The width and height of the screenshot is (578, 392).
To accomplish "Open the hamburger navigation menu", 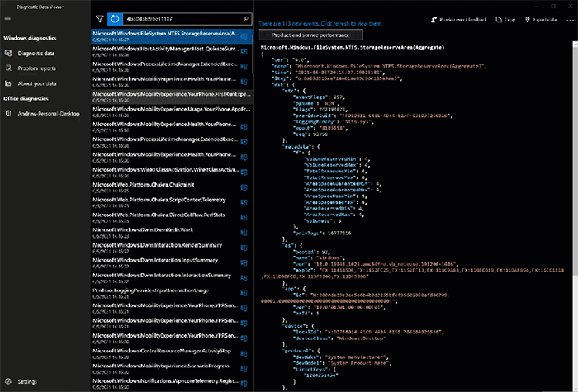I will click(7, 20).
